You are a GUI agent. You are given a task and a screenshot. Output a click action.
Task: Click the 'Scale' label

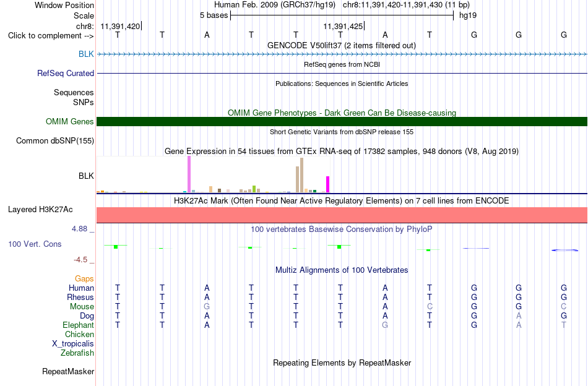(84, 15)
